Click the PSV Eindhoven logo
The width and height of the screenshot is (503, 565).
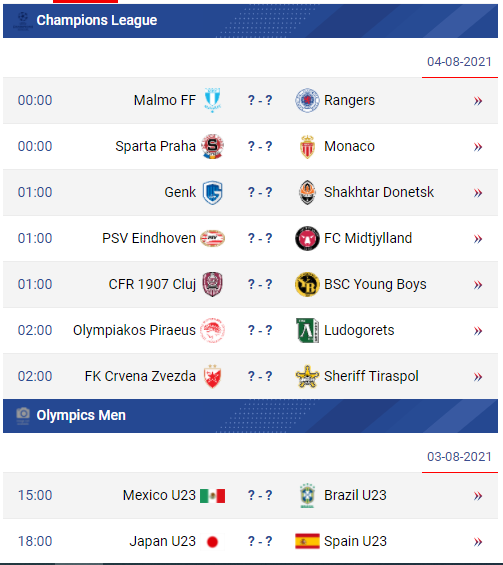212,238
